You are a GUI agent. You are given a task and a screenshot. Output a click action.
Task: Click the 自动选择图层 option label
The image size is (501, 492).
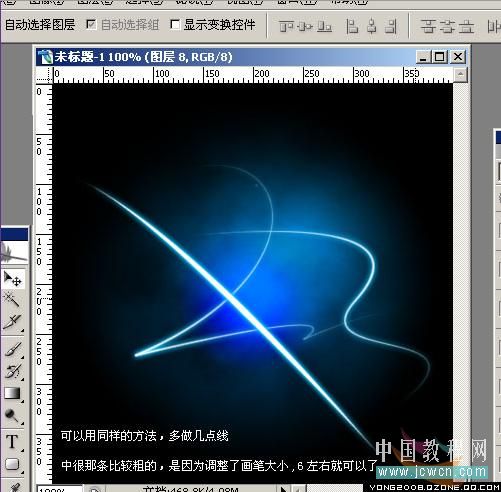click(x=40, y=25)
